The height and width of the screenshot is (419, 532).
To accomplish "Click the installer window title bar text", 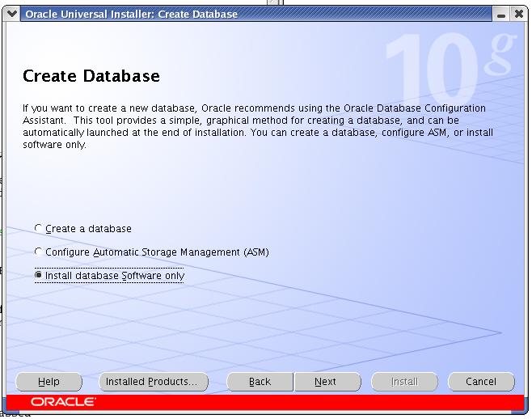I will coord(131,14).
